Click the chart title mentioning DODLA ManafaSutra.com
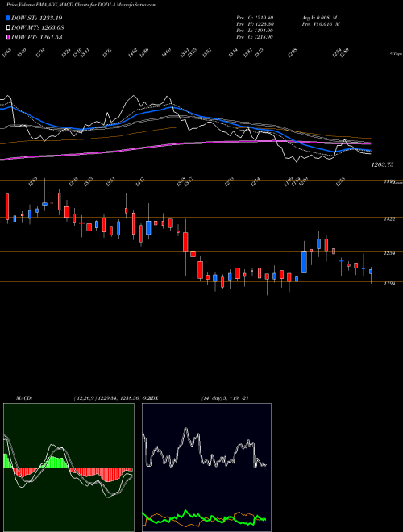 [x=81, y=5]
